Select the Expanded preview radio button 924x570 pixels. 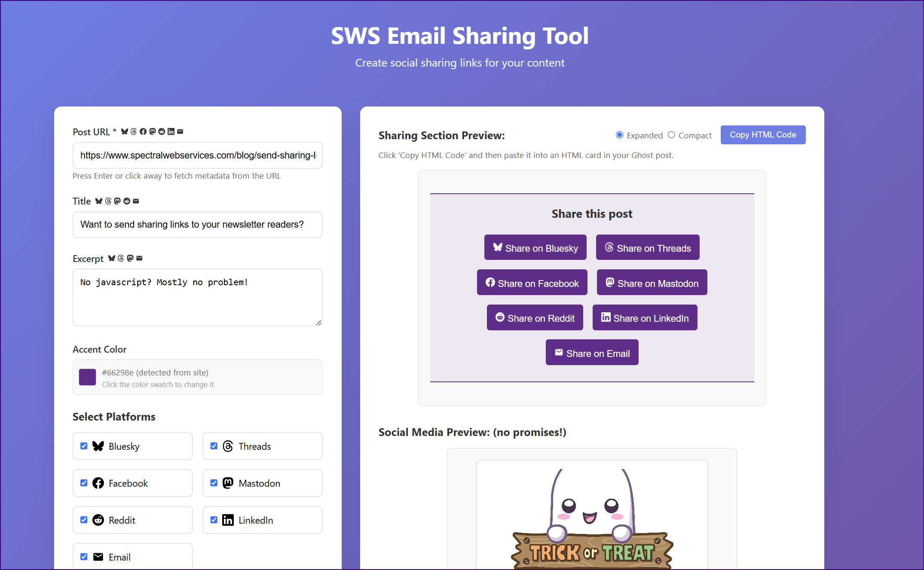[619, 135]
